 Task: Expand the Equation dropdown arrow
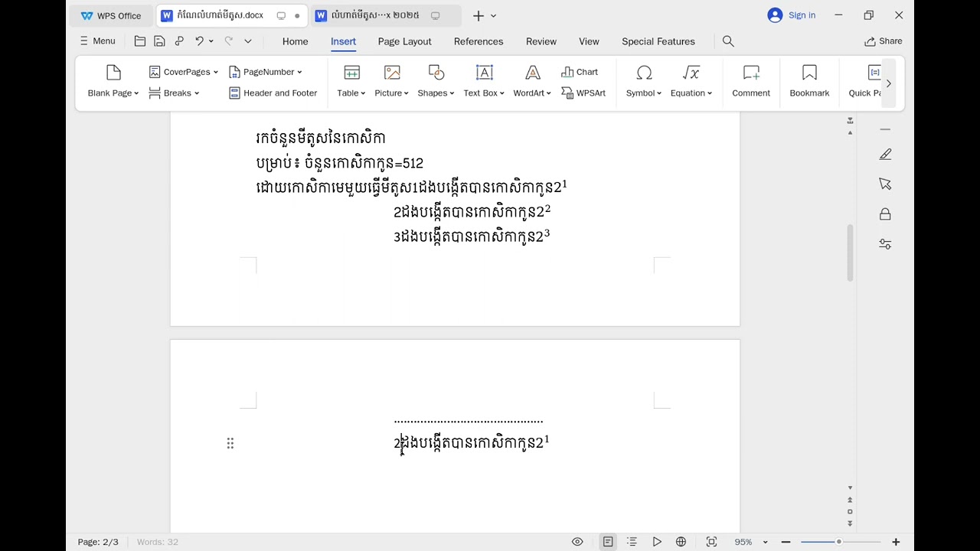(710, 93)
